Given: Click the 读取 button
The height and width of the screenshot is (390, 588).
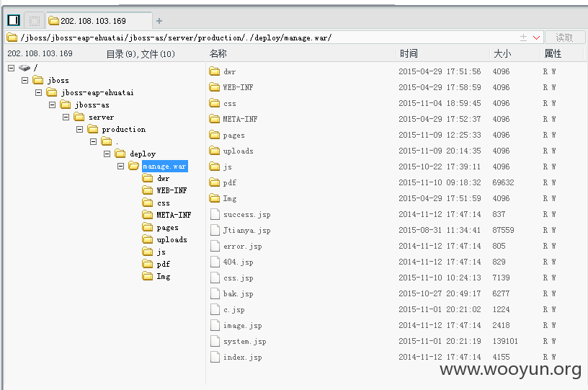Looking at the screenshot, I should tap(564, 37).
